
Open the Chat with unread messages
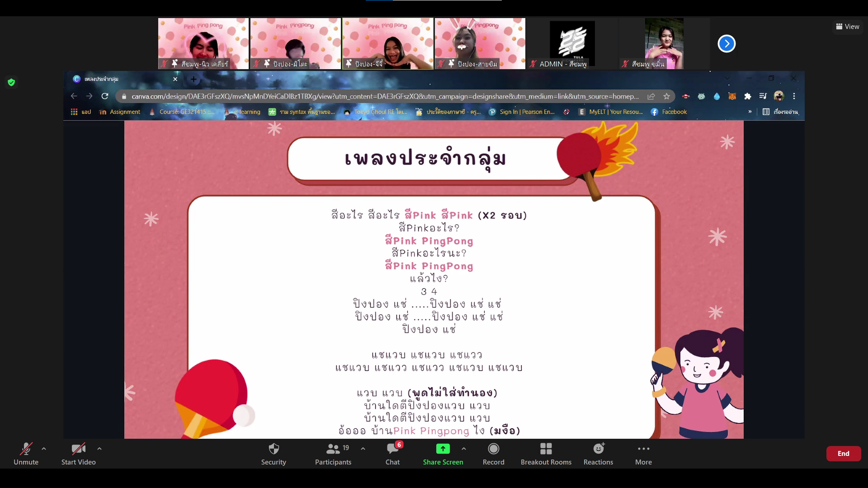[x=392, y=453]
